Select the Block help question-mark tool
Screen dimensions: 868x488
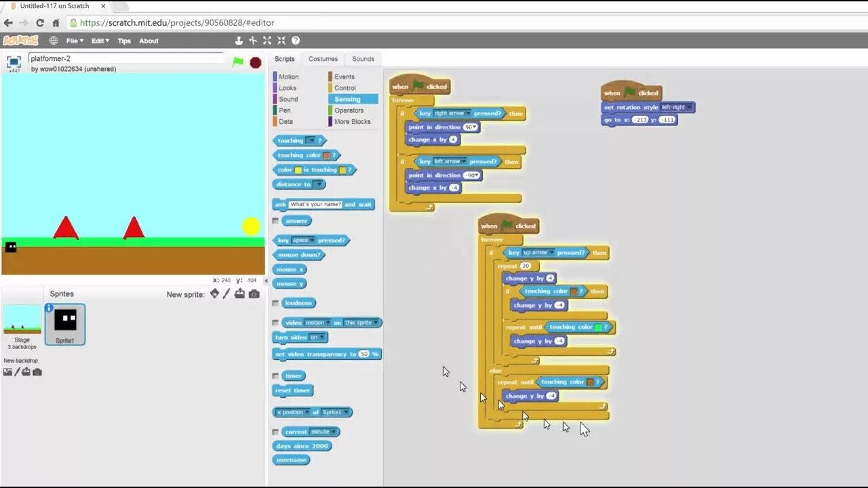[x=296, y=41]
